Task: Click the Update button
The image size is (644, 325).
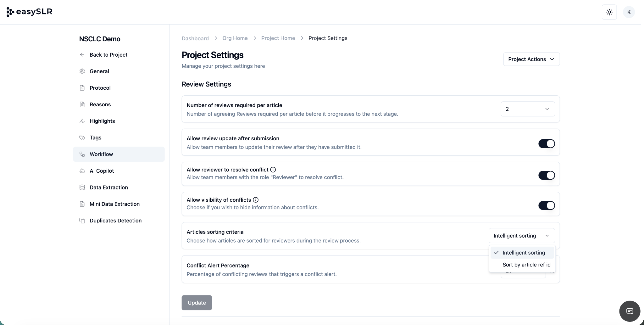Action: point(197,303)
